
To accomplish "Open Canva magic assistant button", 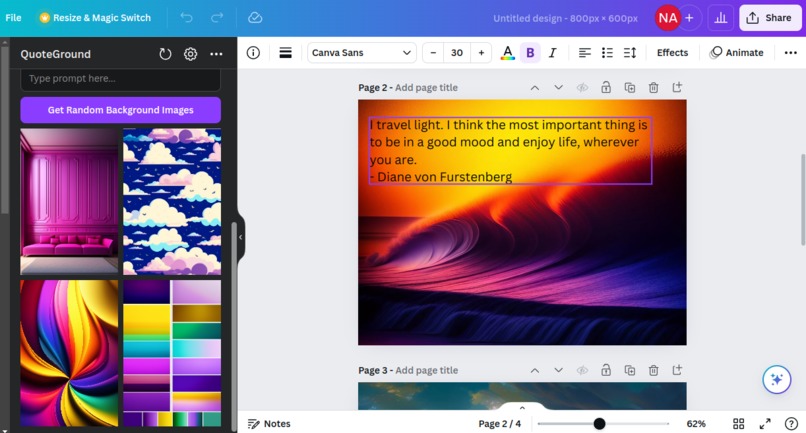I will [776, 380].
